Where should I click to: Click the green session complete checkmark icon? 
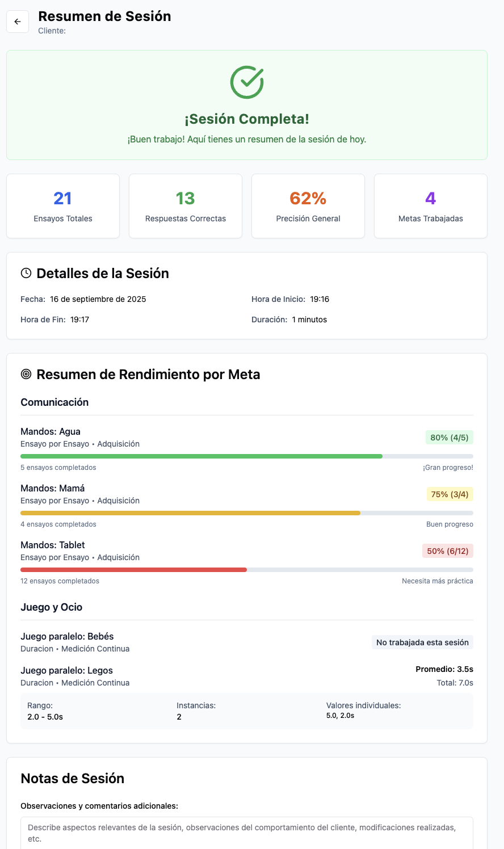click(x=247, y=82)
